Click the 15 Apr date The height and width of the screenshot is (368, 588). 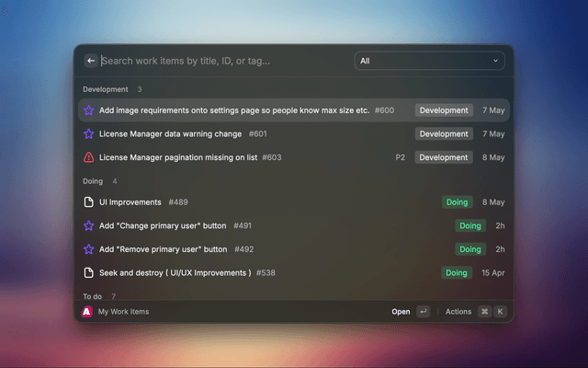tap(493, 272)
